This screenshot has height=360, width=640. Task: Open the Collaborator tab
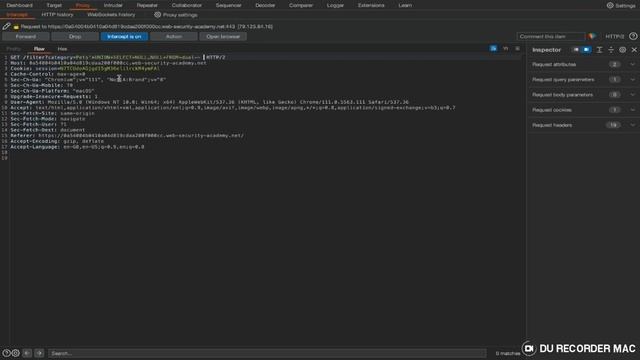coord(187,5)
